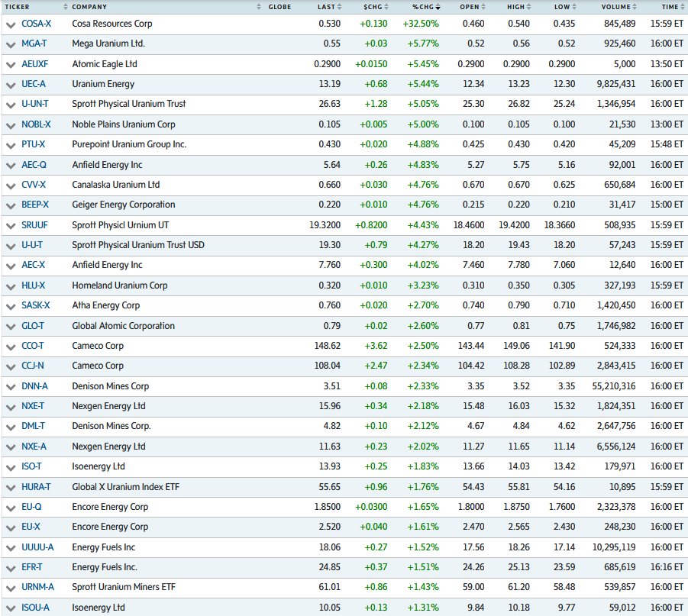The width and height of the screenshot is (688, 616).
Task: Open the EU-Q ticker link
Action: click(31, 507)
